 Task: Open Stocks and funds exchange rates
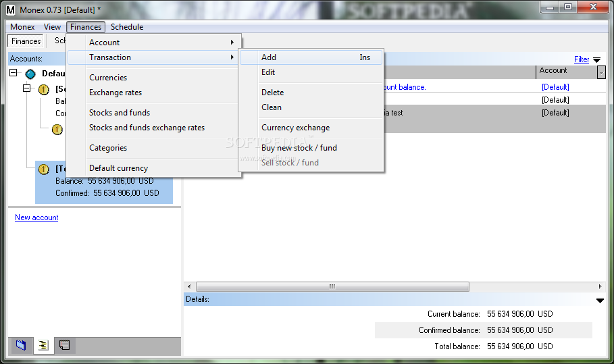(x=154, y=128)
